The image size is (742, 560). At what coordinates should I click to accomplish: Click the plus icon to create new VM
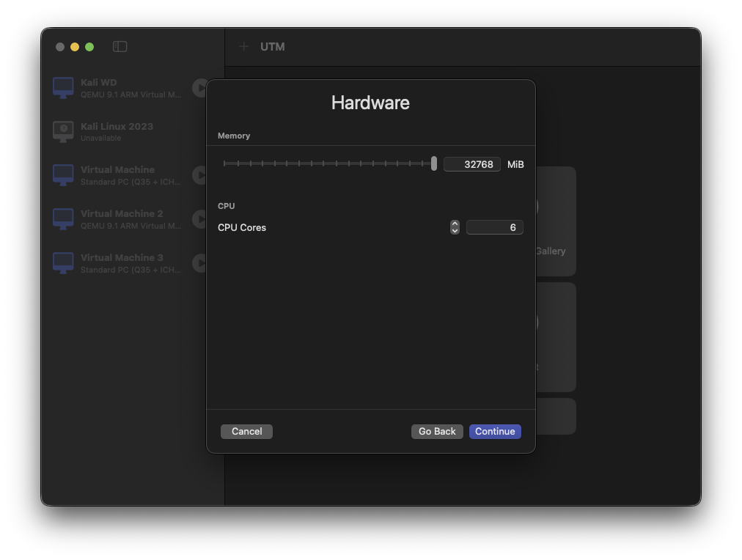point(244,47)
